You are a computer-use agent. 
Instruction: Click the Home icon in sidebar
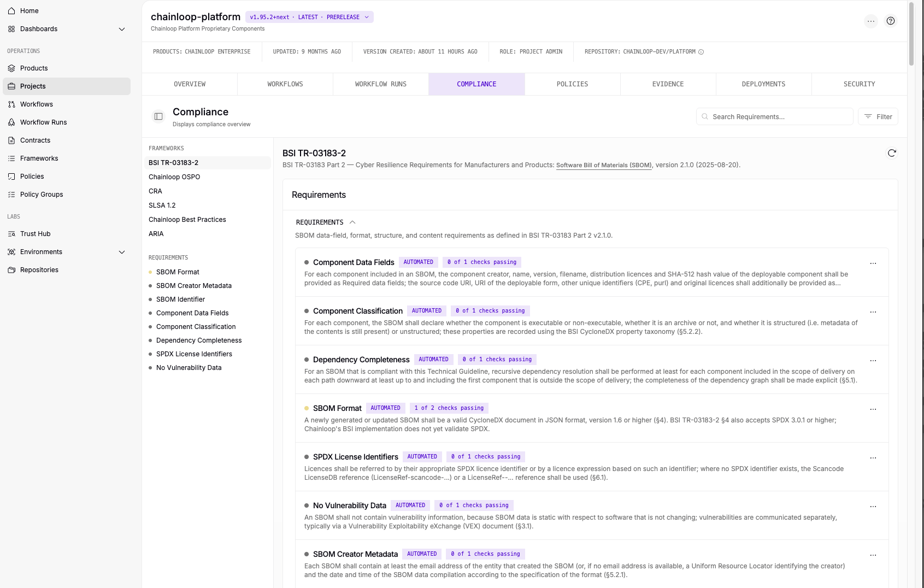[11, 11]
